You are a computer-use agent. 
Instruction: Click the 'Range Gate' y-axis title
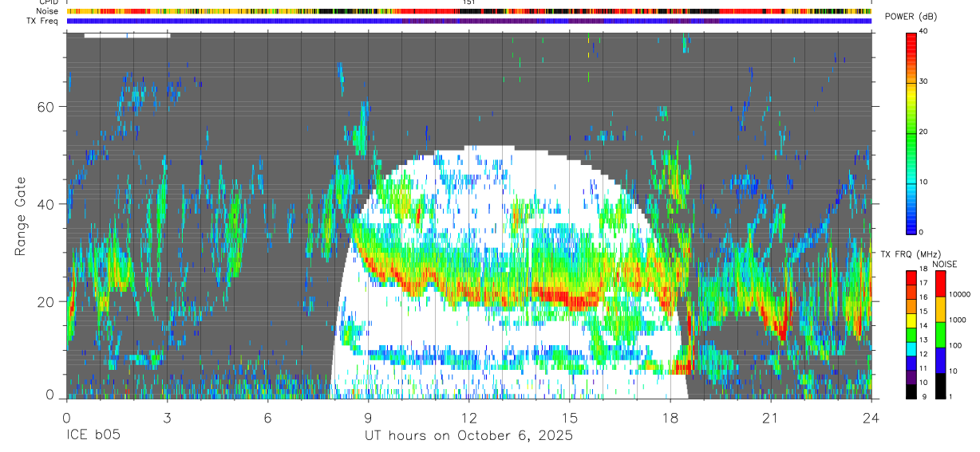[22, 217]
